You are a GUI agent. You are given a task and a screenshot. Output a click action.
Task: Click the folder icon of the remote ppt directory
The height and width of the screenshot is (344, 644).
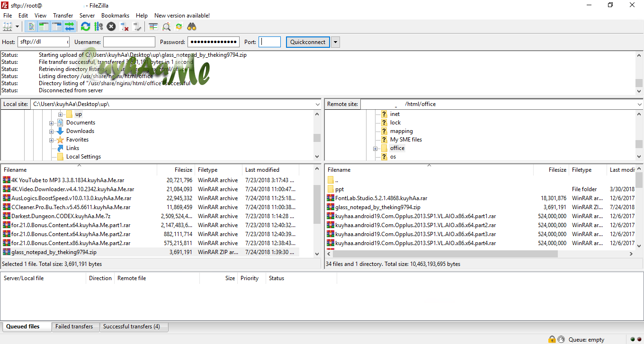pyautogui.click(x=331, y=189)
